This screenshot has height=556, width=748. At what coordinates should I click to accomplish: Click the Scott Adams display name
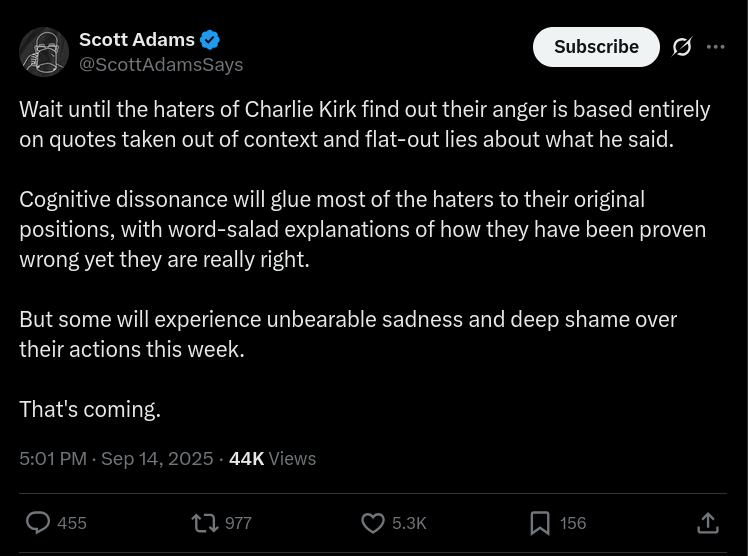pyautogui.click(x=136, y=40)
